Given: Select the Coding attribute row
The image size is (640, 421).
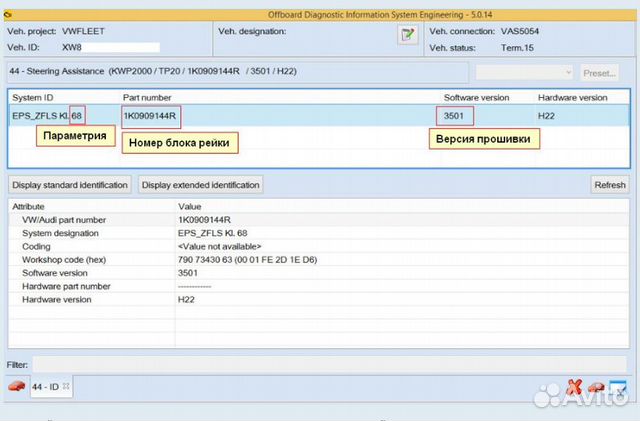Looking at the screenshot, I should 318,247.
